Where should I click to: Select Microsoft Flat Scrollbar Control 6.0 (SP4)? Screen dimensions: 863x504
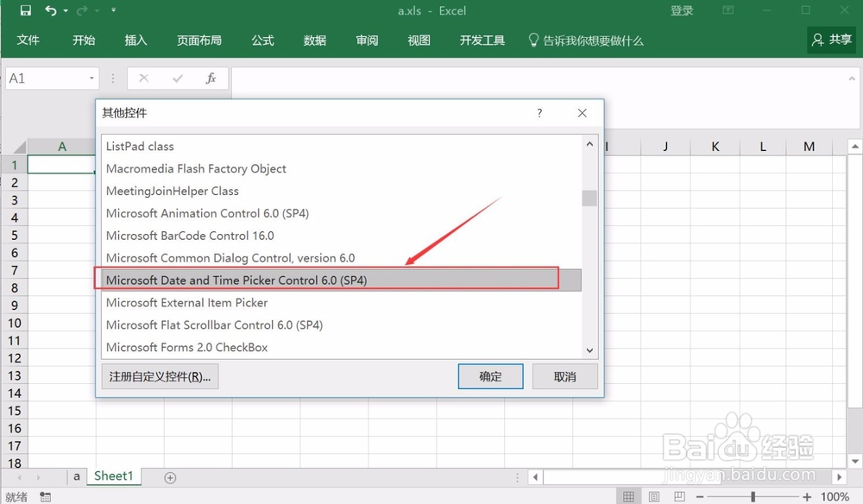click(x=341, y=324)
